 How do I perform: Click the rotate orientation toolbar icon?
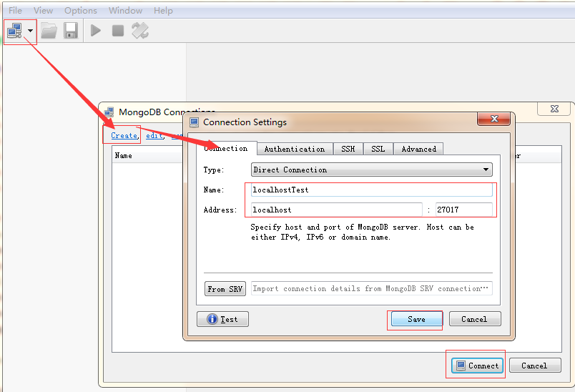pos(140,31)
